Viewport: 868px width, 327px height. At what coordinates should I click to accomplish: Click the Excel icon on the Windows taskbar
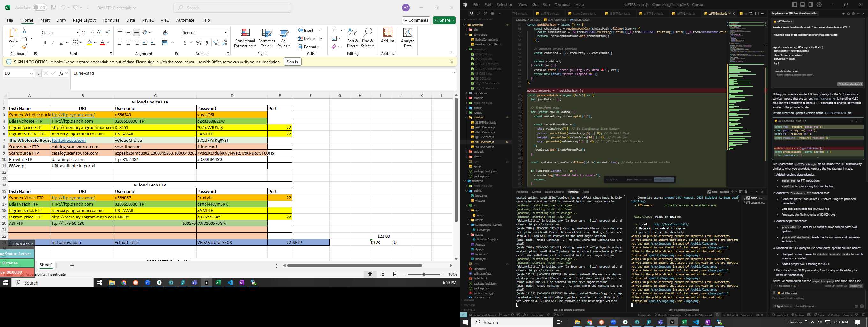tap(218, 283)
